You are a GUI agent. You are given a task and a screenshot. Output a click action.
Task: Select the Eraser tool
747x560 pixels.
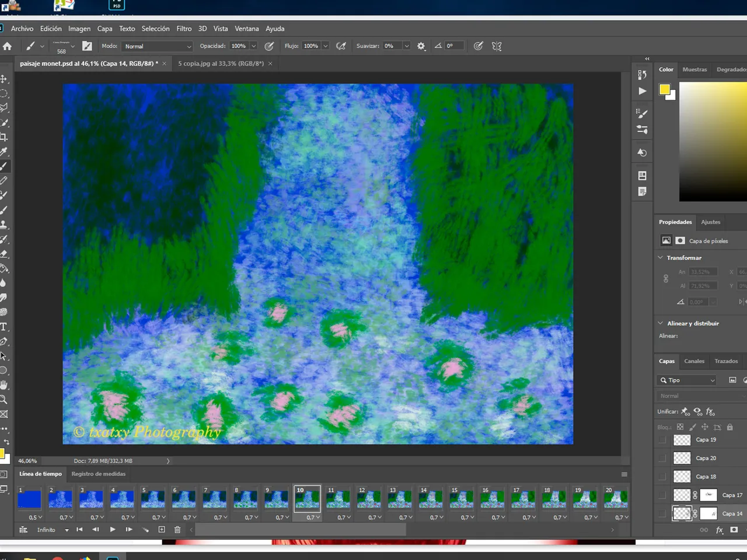4,254
